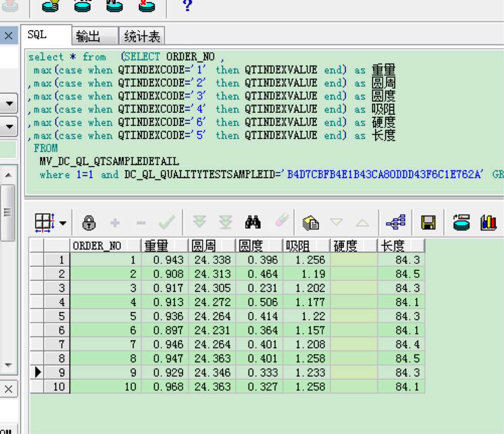This screenshot has height=434, width=504.
Task: Click the left vertical scrollbar thumb
Action: (8, 213)
